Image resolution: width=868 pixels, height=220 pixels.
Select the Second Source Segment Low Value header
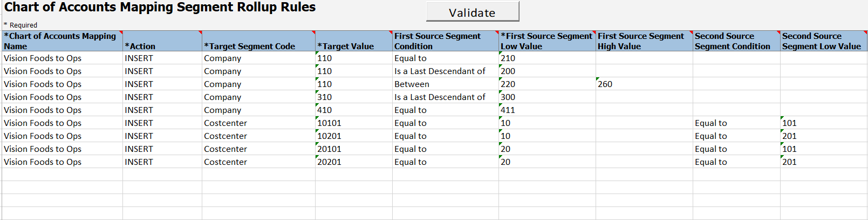tap(823, 41)
